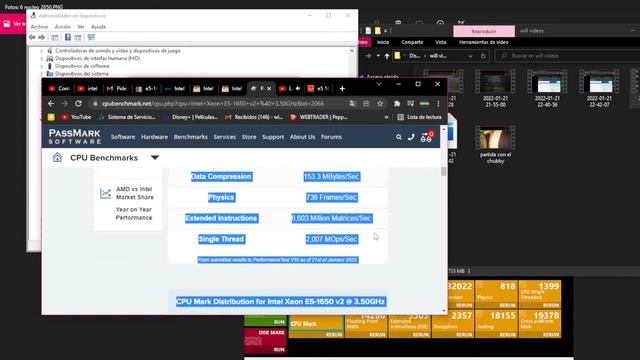Open PassMark Hardware menu
This screenshot has width=640, height=360.
(x=154, y=137)
